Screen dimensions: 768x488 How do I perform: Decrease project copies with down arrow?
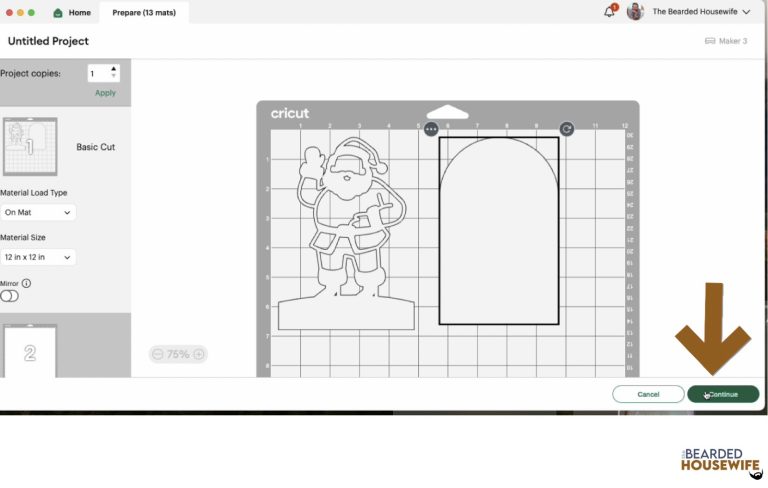114,77
